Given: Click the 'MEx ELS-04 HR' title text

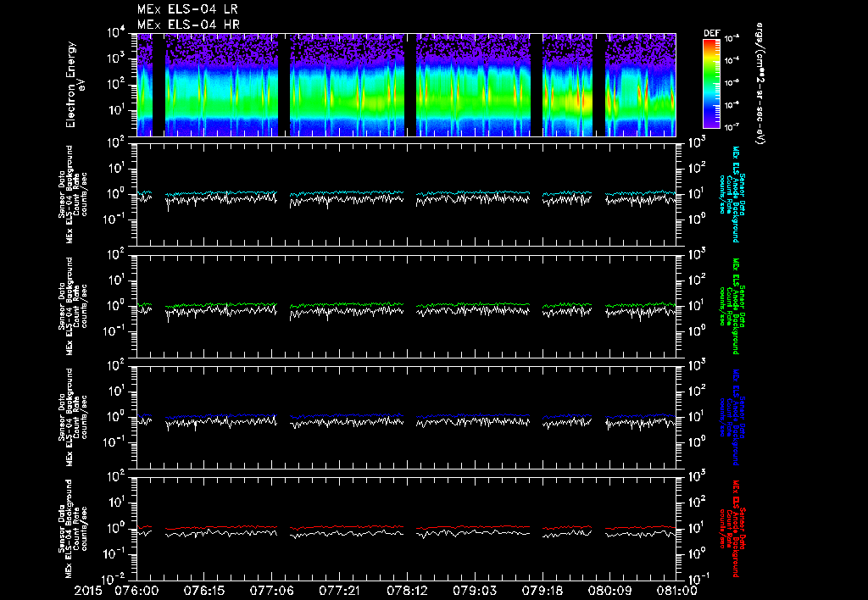Looking at the screenshot, I should click(x=188, y=25).
